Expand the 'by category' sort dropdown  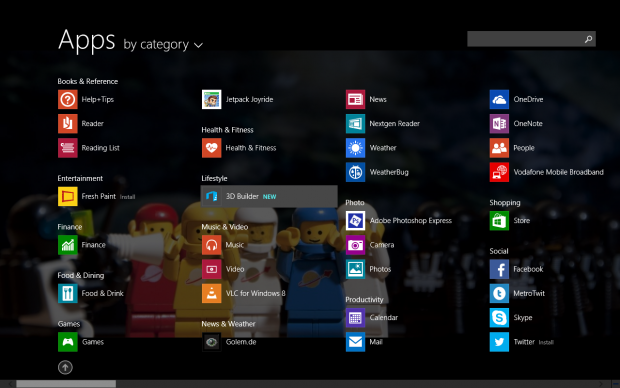point(163,45)
